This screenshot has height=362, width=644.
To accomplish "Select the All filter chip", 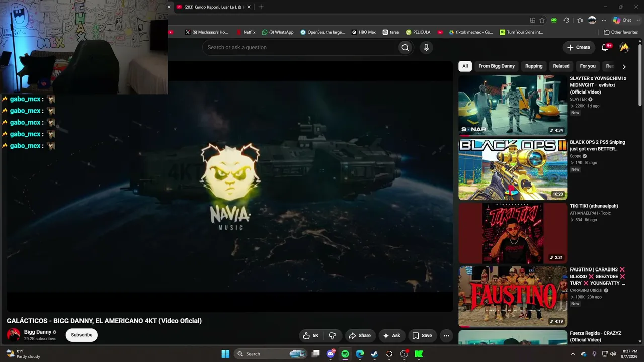I will (x=465, y=66).
